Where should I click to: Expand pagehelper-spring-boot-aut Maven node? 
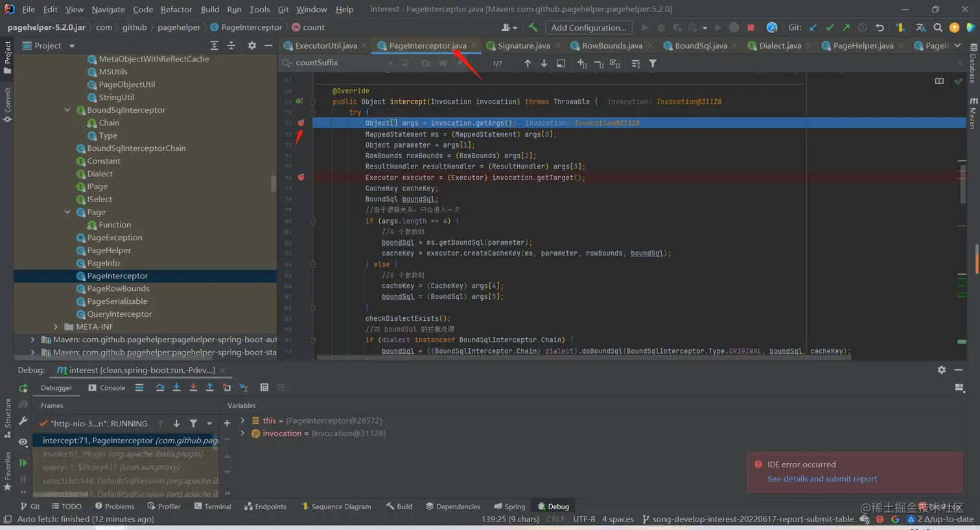point(32,340)
